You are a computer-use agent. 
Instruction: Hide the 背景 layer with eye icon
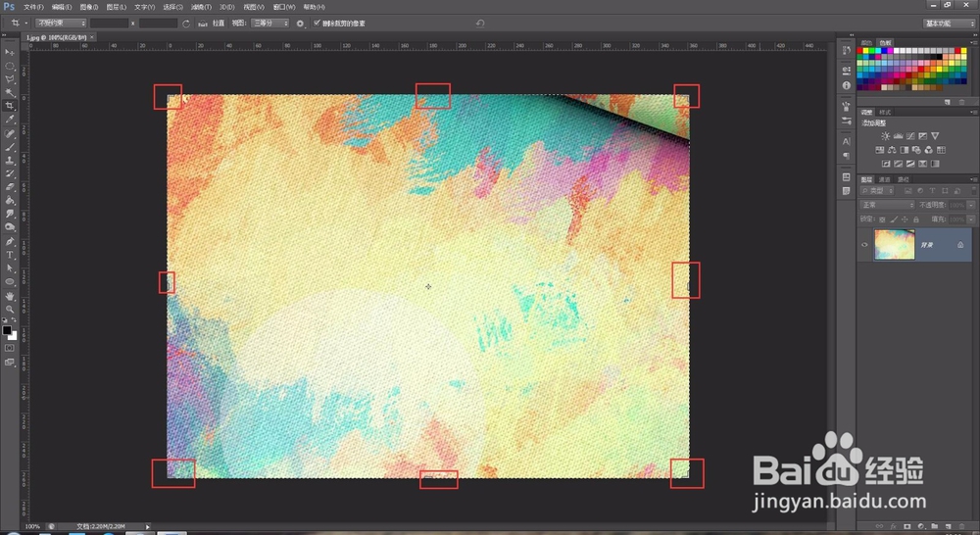click(864, 244)
